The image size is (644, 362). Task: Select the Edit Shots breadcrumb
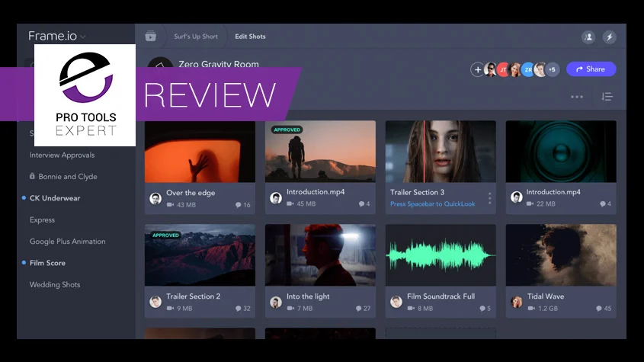click(250, 36)
